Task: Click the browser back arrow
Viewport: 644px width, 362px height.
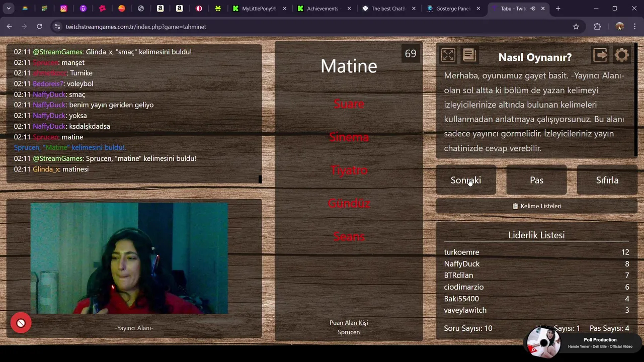Action: pos(9,27)
